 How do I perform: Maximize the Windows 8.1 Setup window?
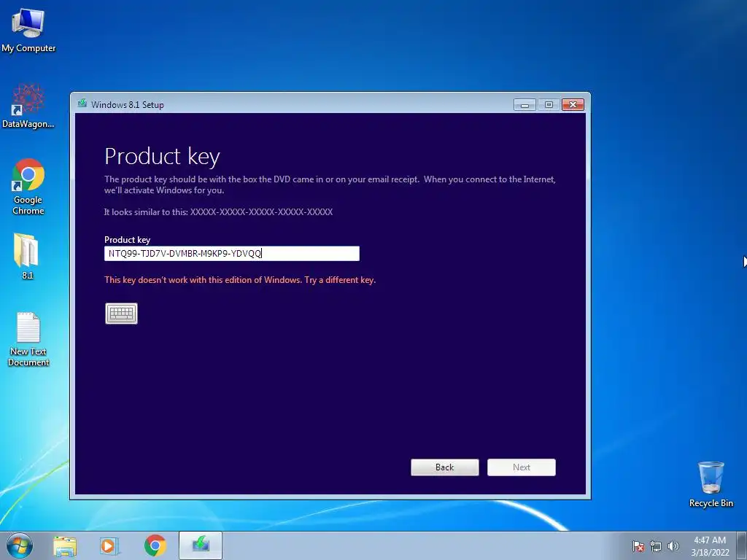pyautogui.click(x=549, y=105)
